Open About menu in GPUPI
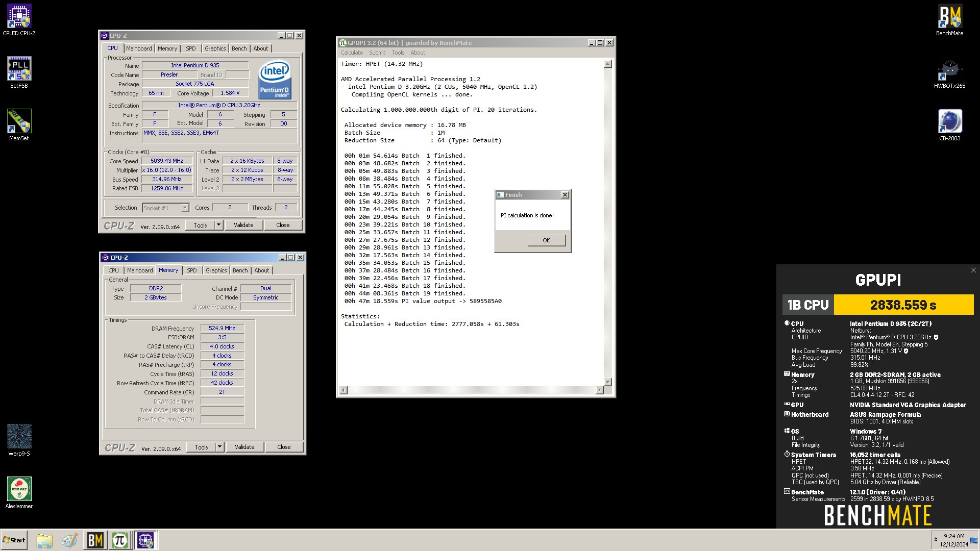The image size is (980, 551). pyautogui.click(x=418, y=53)
